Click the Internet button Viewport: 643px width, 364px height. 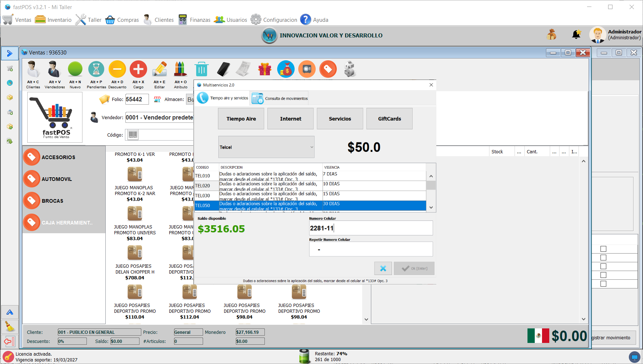290,119
